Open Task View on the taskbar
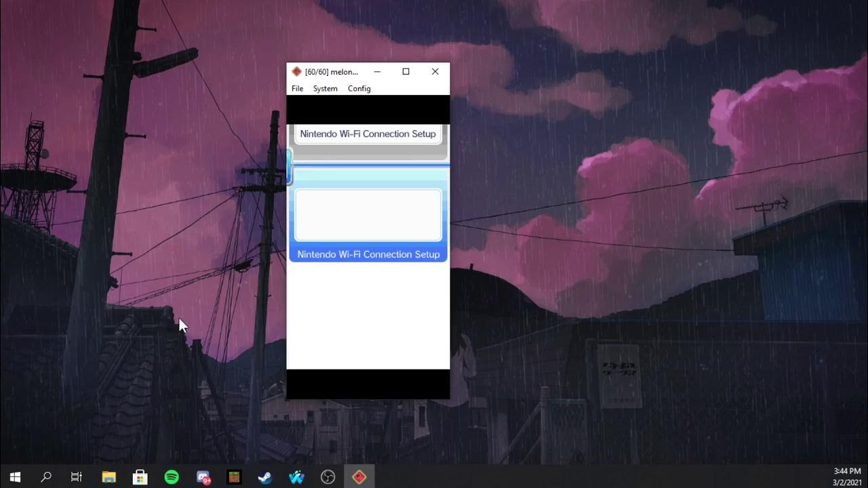The image size is (868, 488). coord(77,477)
